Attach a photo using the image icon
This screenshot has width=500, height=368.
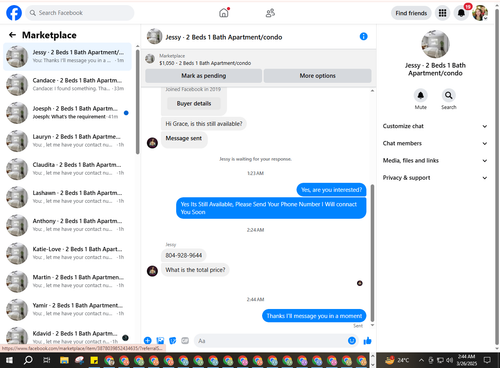tap(160, 340)
